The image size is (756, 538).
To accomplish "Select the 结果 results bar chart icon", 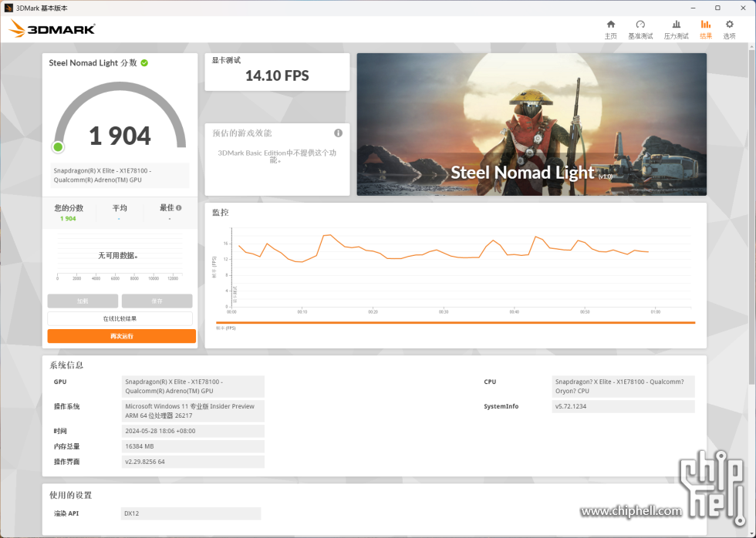I will pyautogui.click(x=706, y=25).
